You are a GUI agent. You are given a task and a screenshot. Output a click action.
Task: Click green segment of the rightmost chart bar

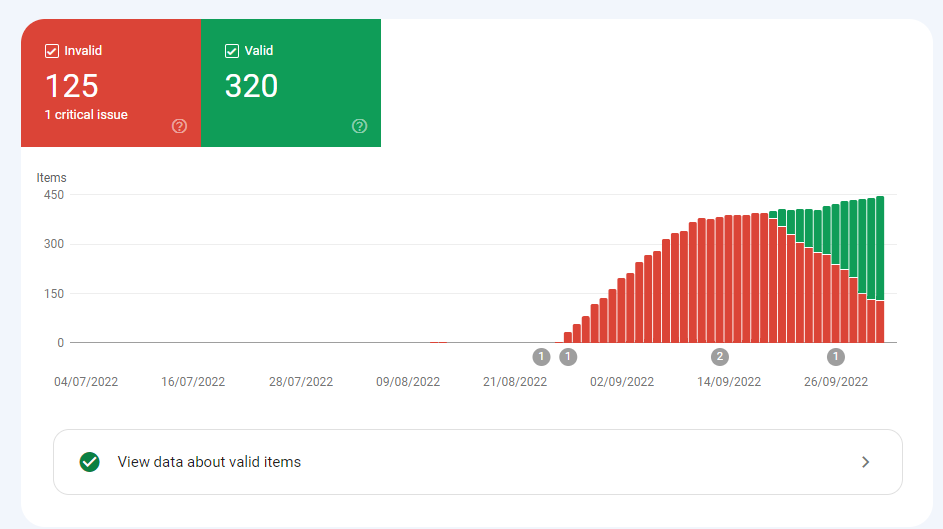880,245
